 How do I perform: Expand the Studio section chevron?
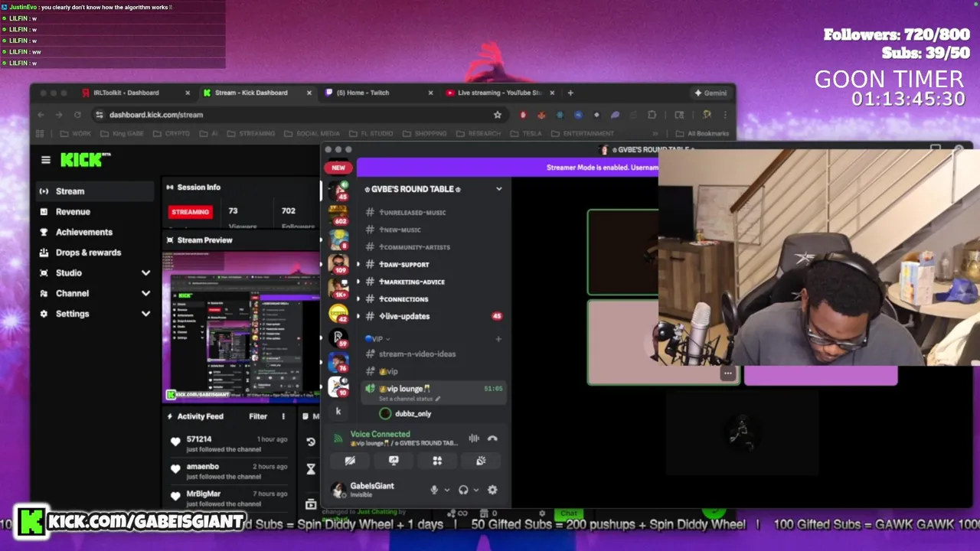click(x=145, y=273)
